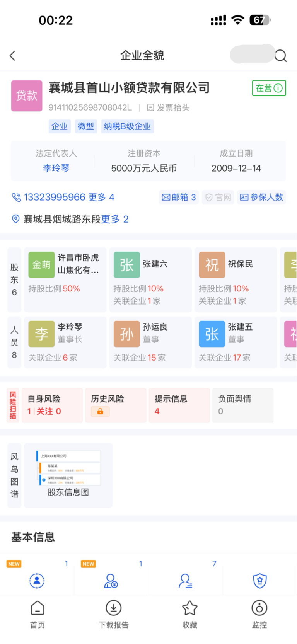
Task: Open 邮箱 3 email list
Action: (x=179, y=198)
